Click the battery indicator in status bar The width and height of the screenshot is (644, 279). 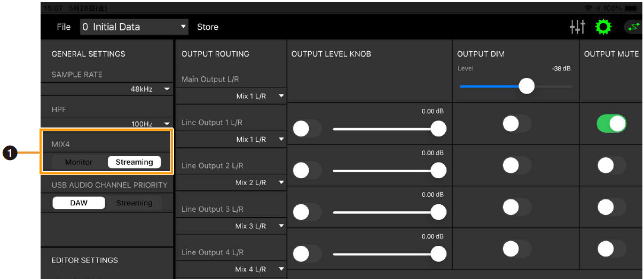[632, 9]
